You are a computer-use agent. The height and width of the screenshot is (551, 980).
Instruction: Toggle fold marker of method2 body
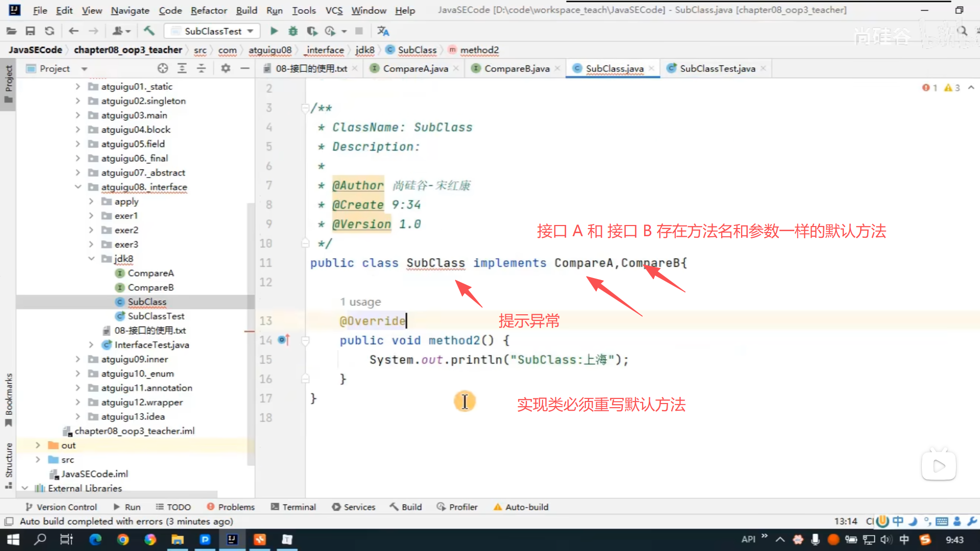coord(305,340)
